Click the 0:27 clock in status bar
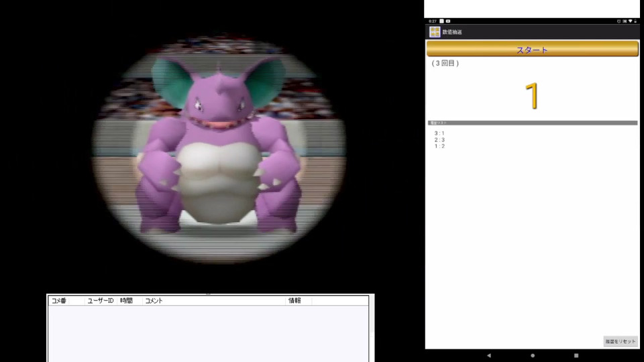This screenshot has height=362, width=644. [x=433, y=21]
